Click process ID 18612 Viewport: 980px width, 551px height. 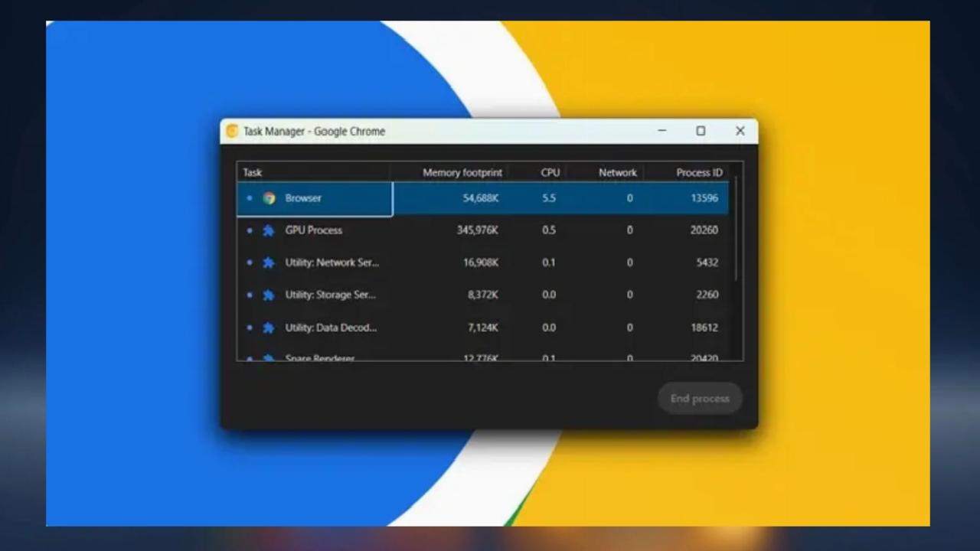(704, 328)
